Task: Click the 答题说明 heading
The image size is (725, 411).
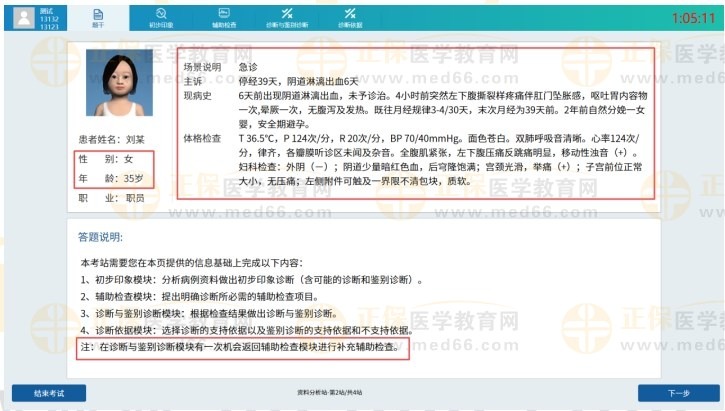Action: pyautogui.click(x=100, y=237)
